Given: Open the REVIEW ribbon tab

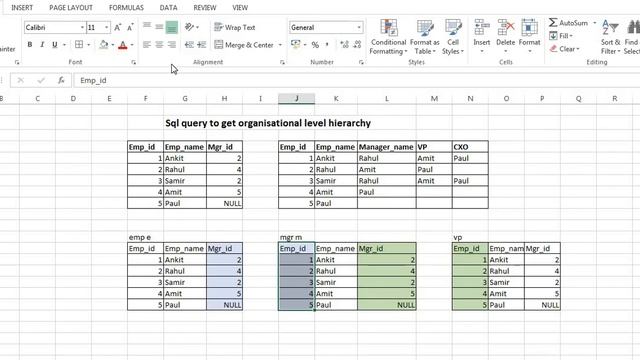Looking at the screenshot, I should [204, 8].
